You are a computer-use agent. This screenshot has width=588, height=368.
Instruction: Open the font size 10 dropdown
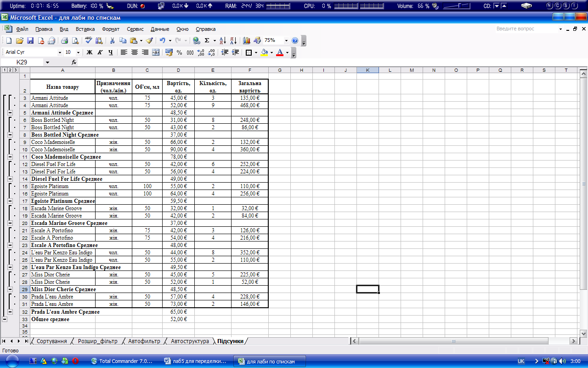click(78, 52)
